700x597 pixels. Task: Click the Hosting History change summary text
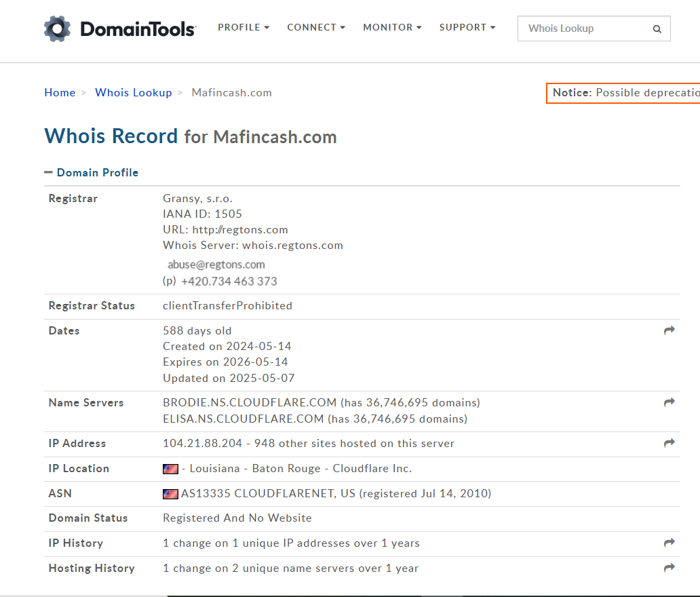tap(290, 568)
